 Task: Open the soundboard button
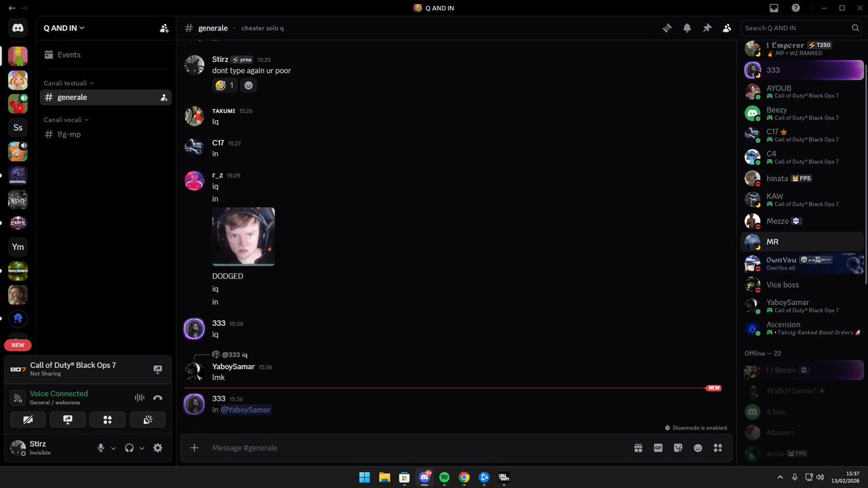(148, 419)
